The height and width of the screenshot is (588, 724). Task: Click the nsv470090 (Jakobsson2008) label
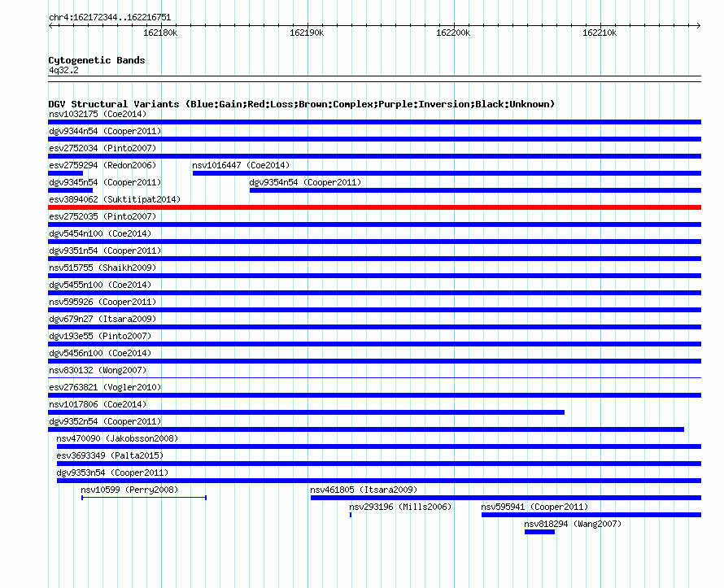point(117,438)
